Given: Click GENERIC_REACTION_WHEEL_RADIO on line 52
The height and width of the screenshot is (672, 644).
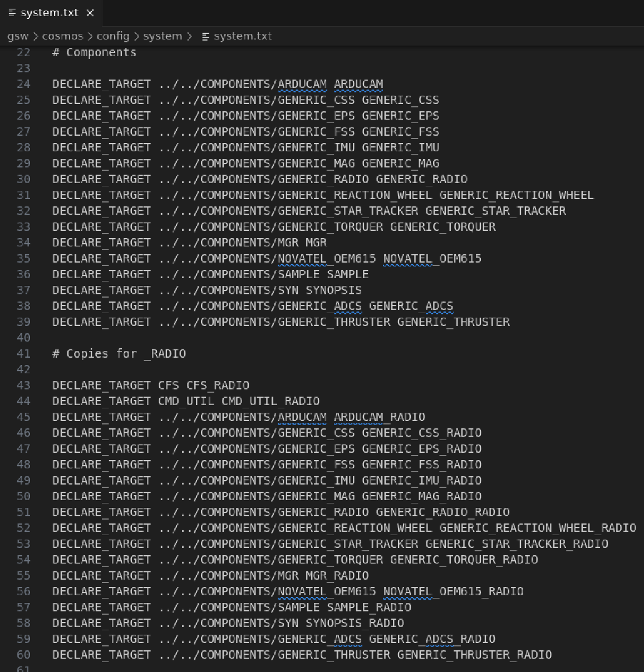Looking at the screenshot, I should click(538, 528).
